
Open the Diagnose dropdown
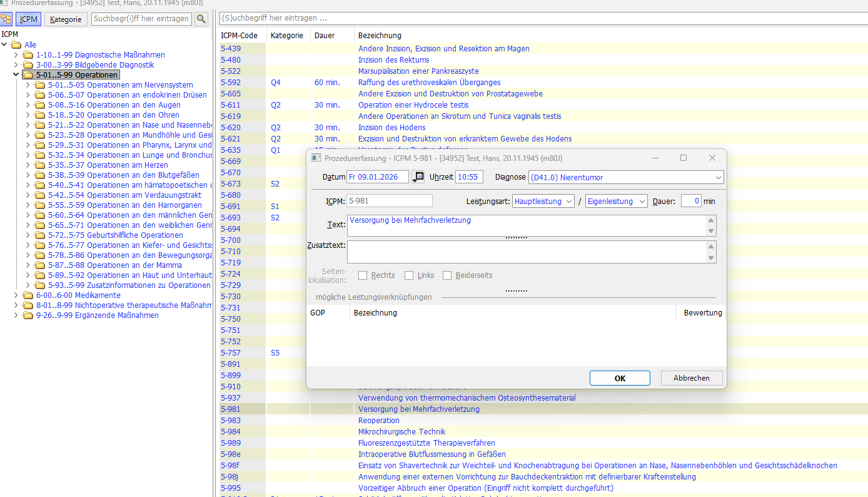coord(717,178)
